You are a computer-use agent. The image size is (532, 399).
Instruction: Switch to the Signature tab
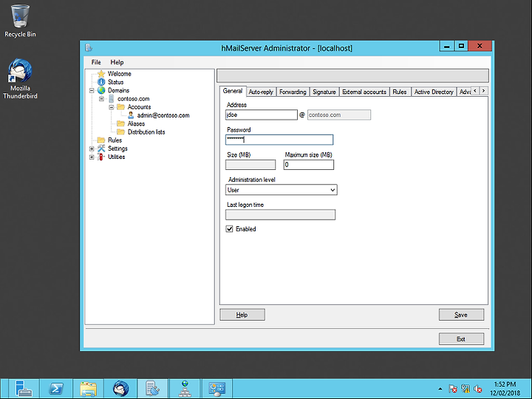point(324,92)
